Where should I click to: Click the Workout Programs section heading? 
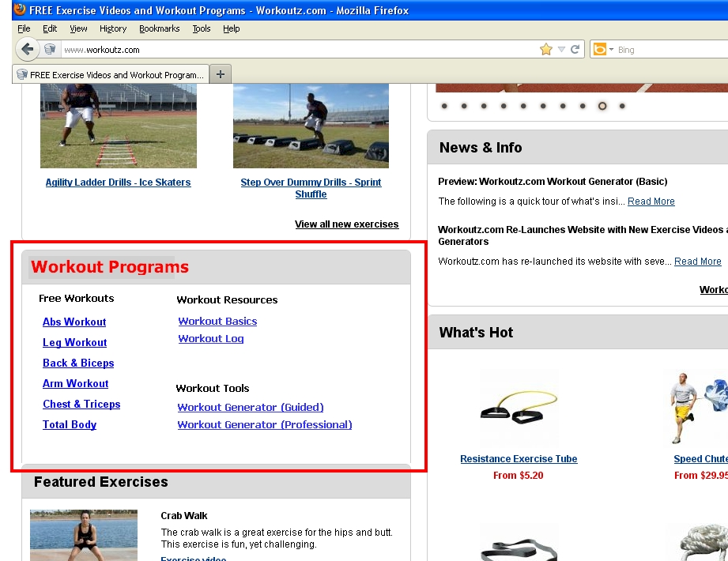pos(110,267)
